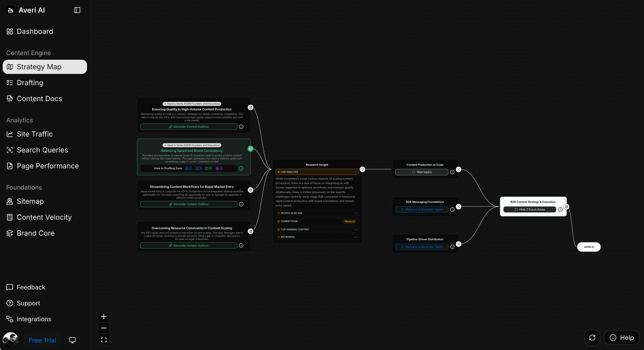
Task: Toggle layers icon on B2B Content Strategy
Action: (x=566, y=207)
